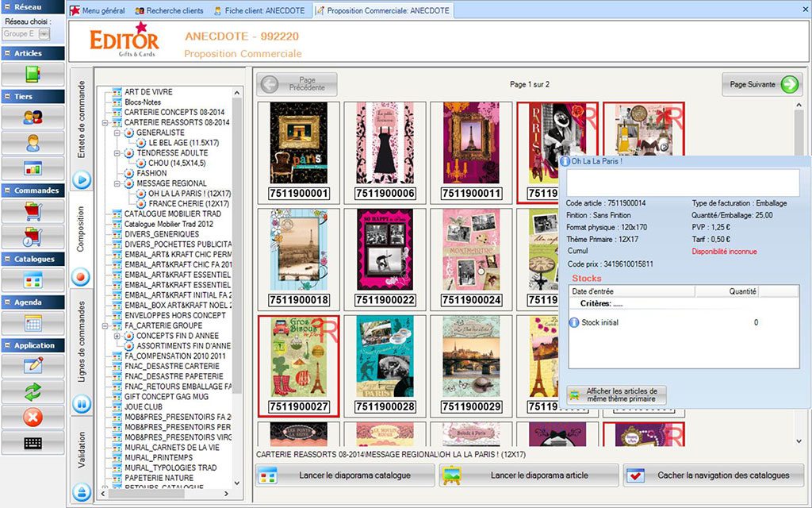Go to next page with Page Suivante
The width and height of the screenshot is (812, 508).
pos(761,84)
